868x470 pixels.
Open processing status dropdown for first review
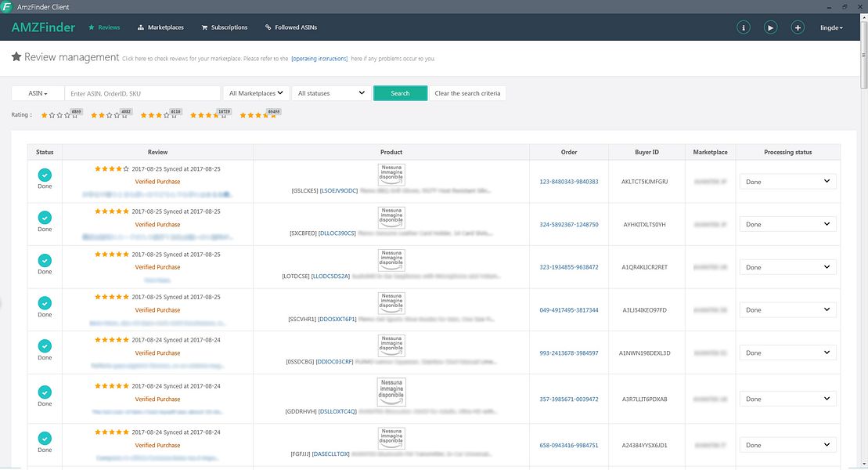point(787,182)
